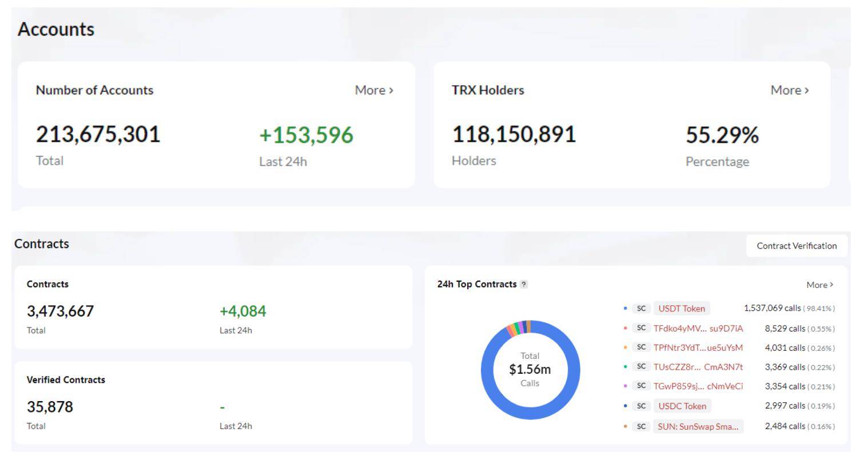The height and width of the screenshot is (464, 868).
Task: Click the blue legend dot for USDT Token
Action: point(626,309)
